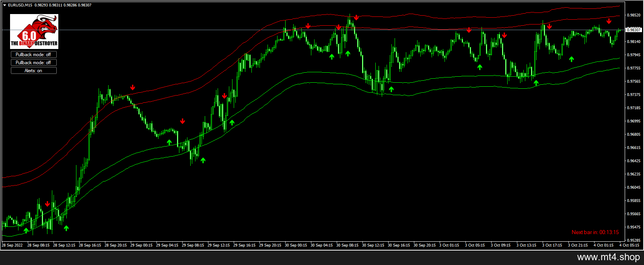Click the 'EURUSD,M15' chart title text
Viewport: 644px width, 265px height.
tap(20, 5)
